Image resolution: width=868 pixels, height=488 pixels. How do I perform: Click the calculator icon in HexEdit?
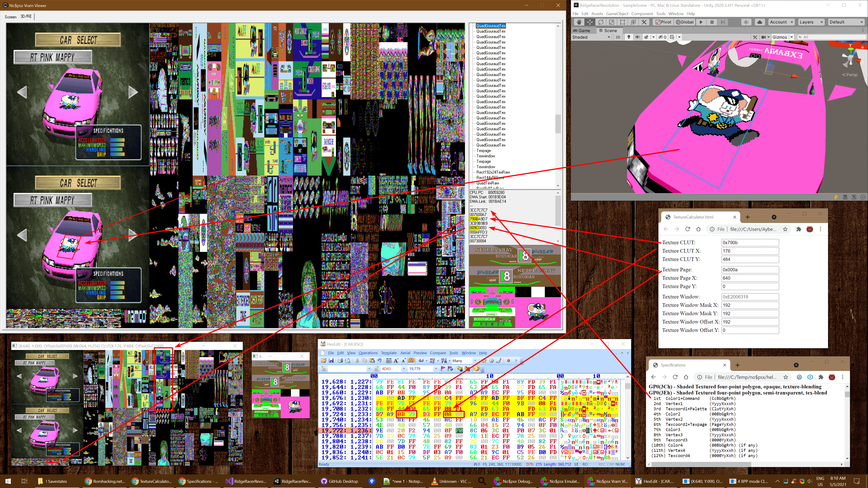tap(389, 361)
